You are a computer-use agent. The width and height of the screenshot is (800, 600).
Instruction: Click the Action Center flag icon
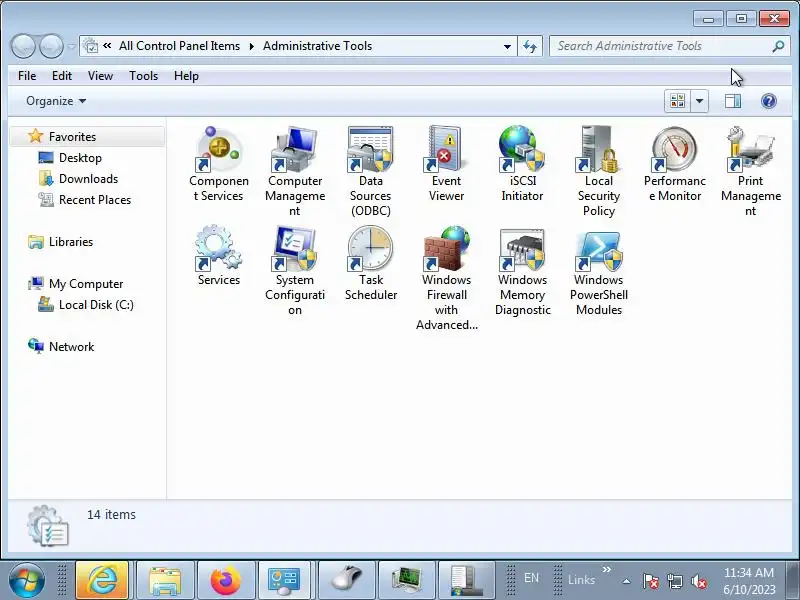[650, 581]
